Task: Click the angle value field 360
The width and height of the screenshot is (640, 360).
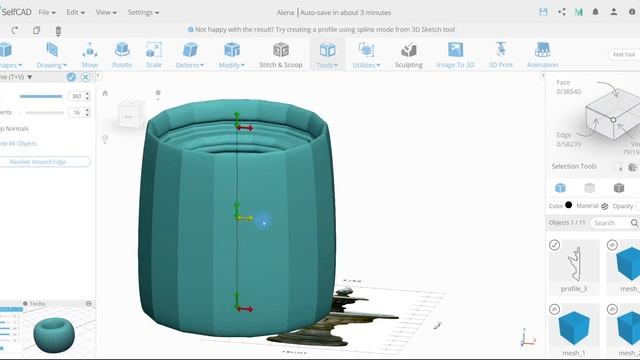Action: [x=76, y=96]
